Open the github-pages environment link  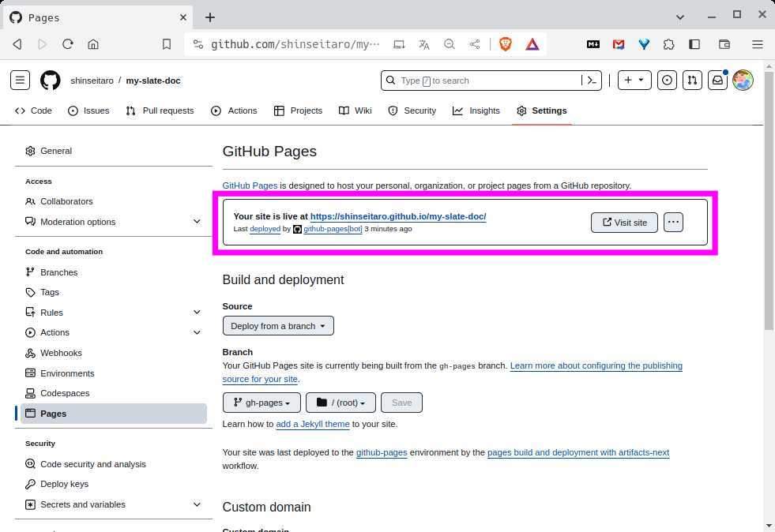point(382,452)
